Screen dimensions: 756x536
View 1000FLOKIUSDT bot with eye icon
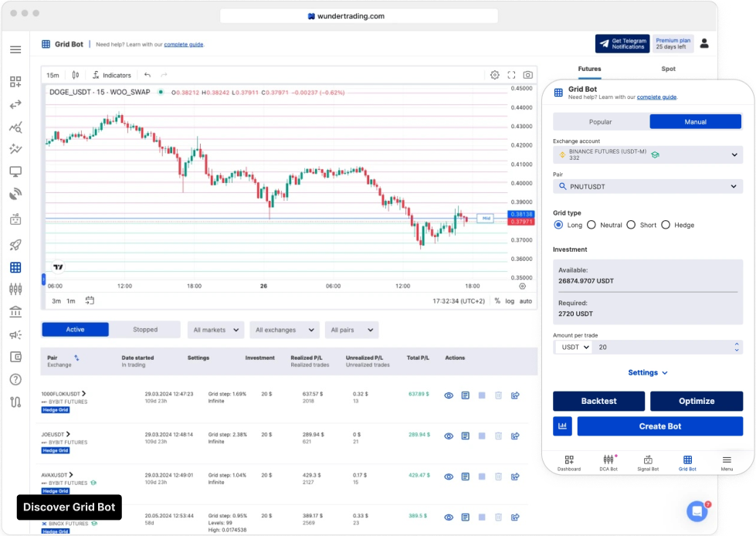click(x=449, y=395)
